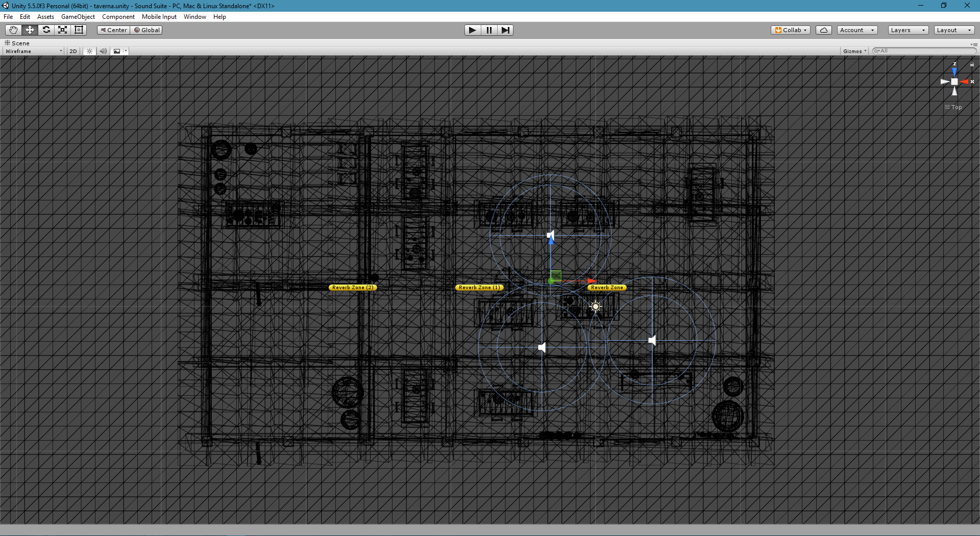Image resolution: width=980 pixels, height=536 pixels.
Task: Select the Rect Transform tool
Action: click(79, 30)
